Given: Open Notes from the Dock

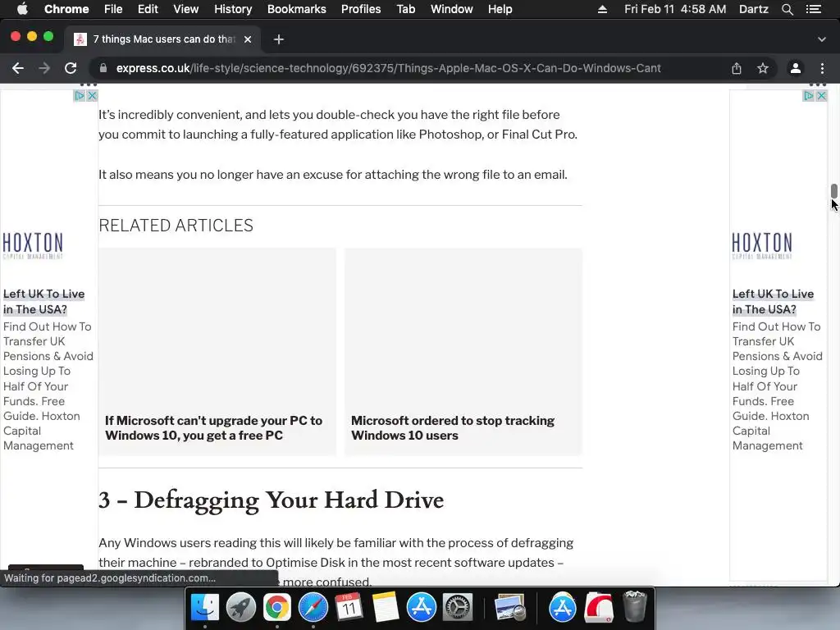Looking at the screenshot, I should tap(386, 608).
